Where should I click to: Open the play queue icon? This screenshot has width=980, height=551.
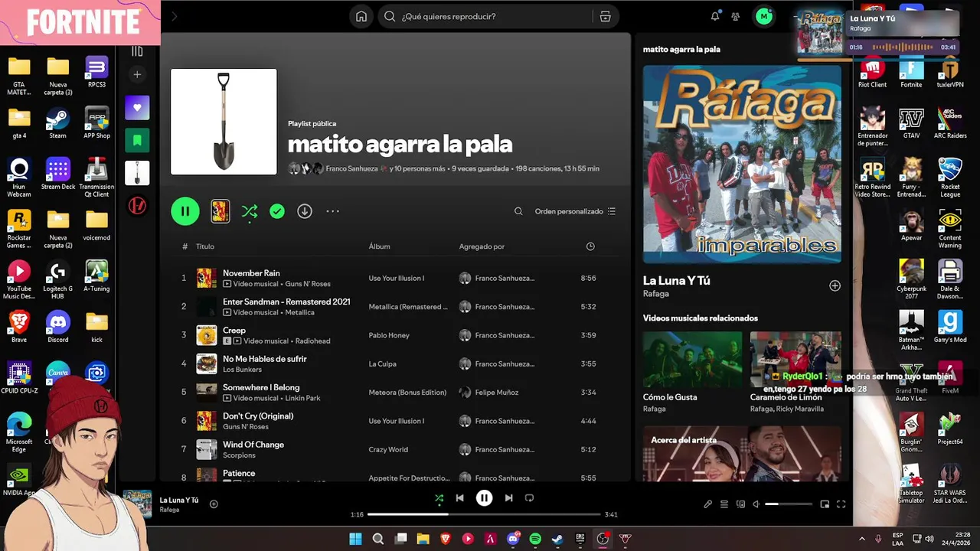pyautogui.click(x=724, y=504)
